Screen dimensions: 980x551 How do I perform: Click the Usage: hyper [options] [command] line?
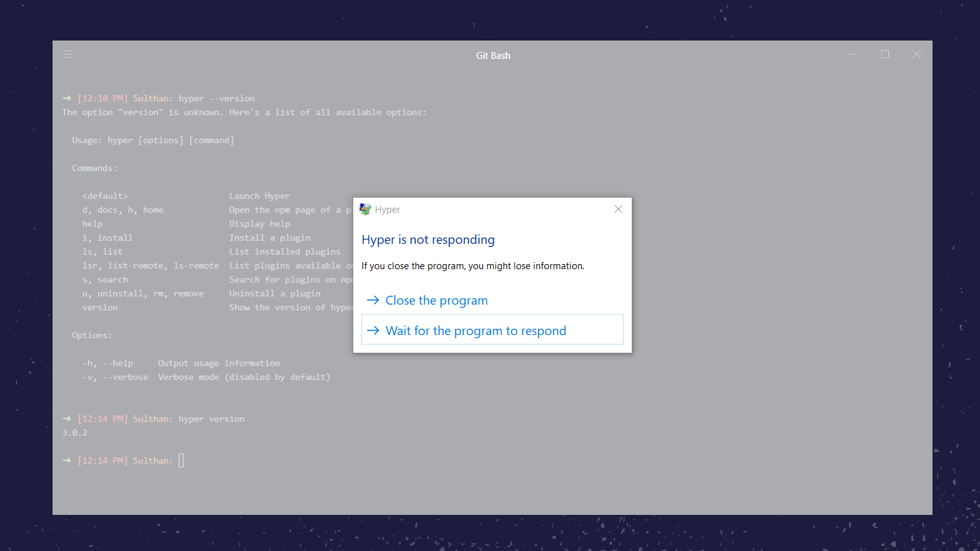point(153,140)
